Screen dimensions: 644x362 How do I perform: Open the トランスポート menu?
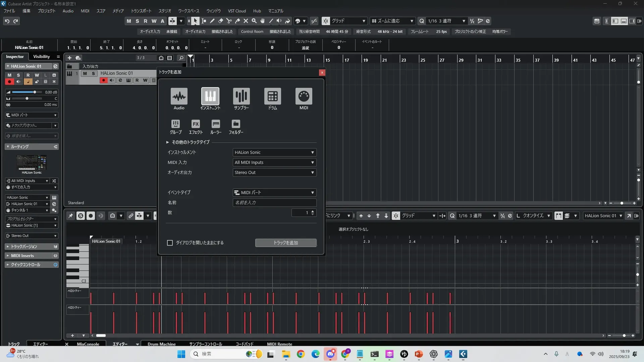[x=141, y=11]
